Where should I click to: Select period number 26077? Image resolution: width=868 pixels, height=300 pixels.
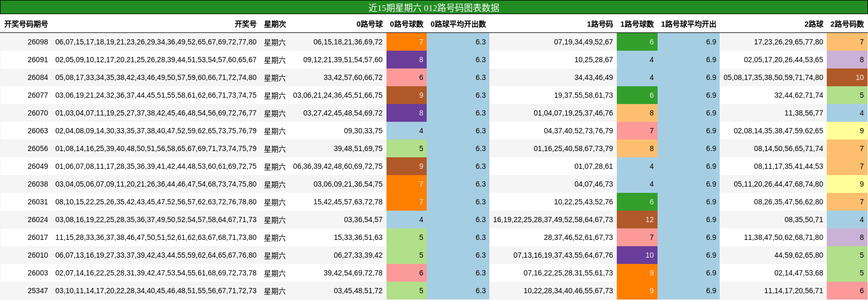tap(38, 95)
